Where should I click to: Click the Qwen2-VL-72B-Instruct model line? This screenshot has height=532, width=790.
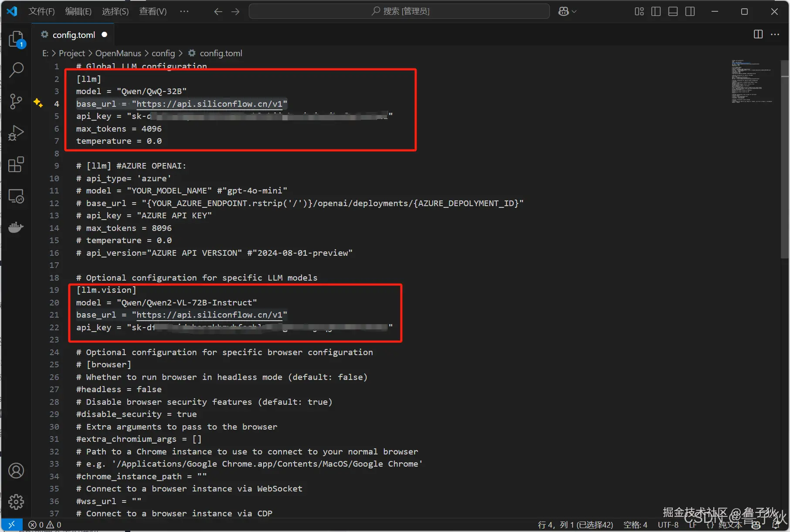click(x=166, y=303)
